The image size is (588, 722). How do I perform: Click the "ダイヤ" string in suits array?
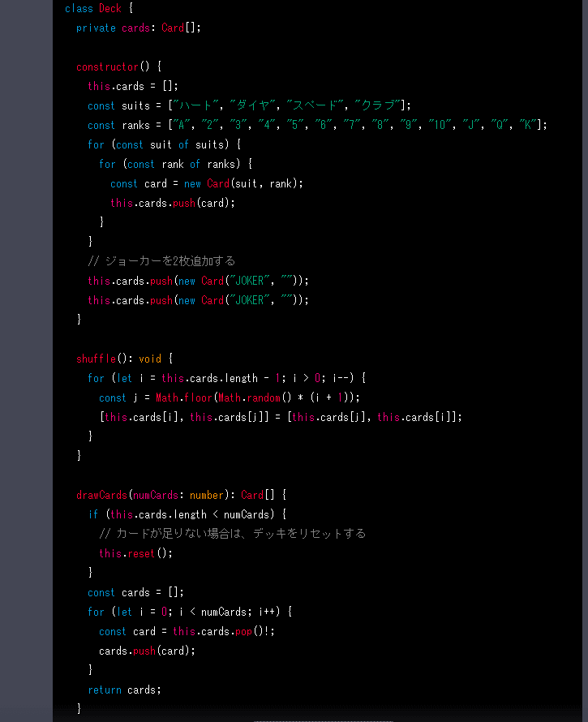tap(252, 105)
